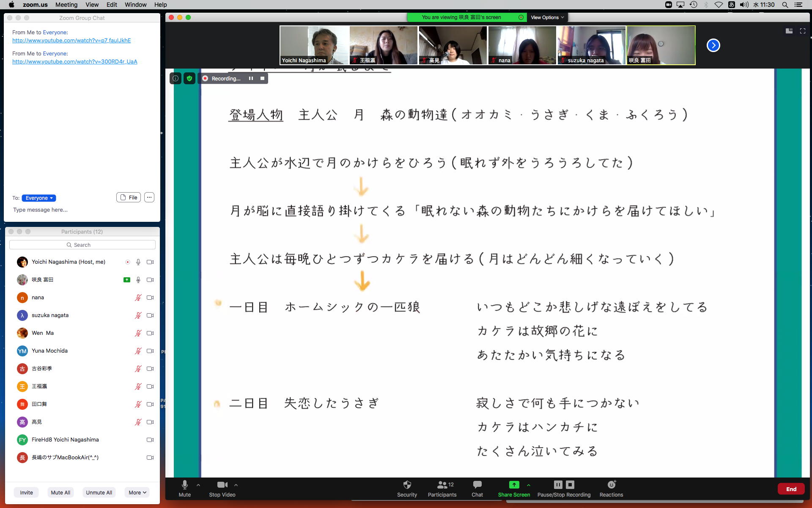Open Reactions emoji menu
The height and width of the screenshot is (508, 812).
[x=611, y=485]
